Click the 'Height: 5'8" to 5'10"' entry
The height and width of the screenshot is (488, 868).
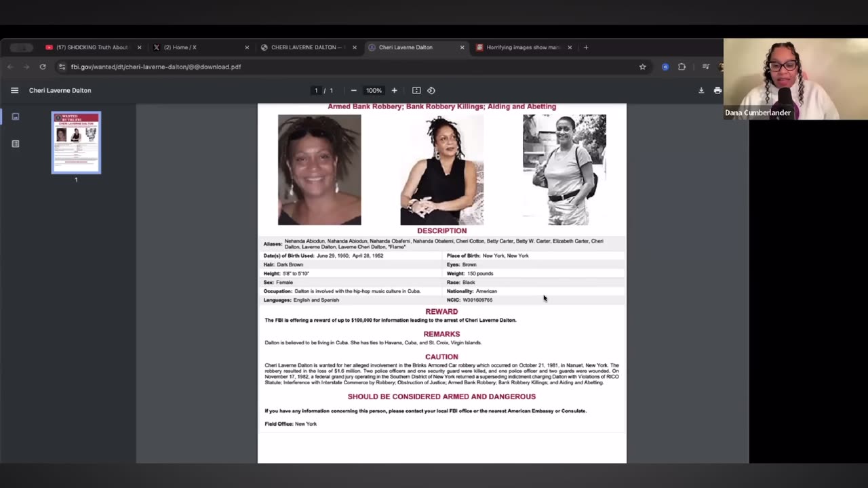click(x=286, y=273)
